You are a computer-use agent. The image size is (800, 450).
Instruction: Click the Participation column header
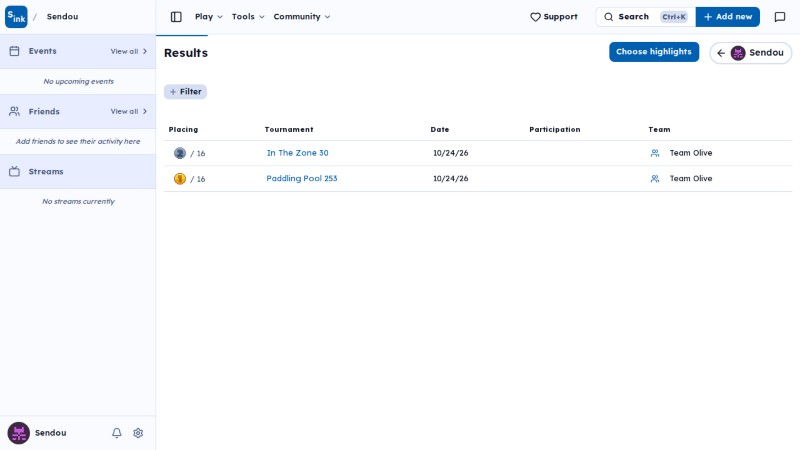[x=555, y=130]
